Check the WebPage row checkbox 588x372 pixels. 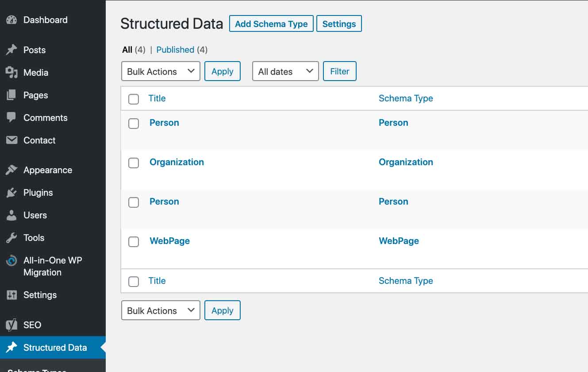tap(134, 242)
